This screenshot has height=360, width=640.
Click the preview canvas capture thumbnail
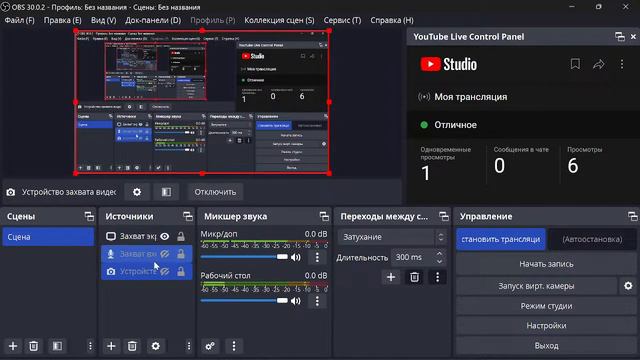[202, 102]
